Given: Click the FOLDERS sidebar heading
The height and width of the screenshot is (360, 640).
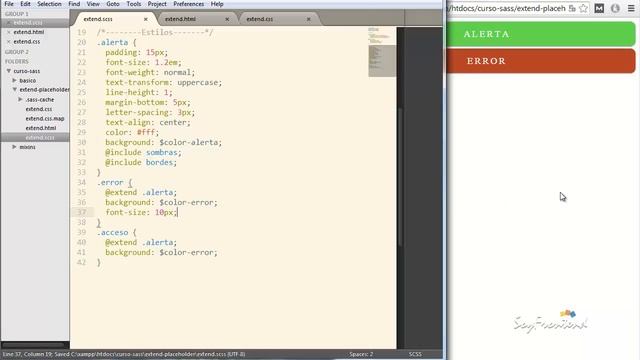Looking at the screenshot, I should 17,62.
